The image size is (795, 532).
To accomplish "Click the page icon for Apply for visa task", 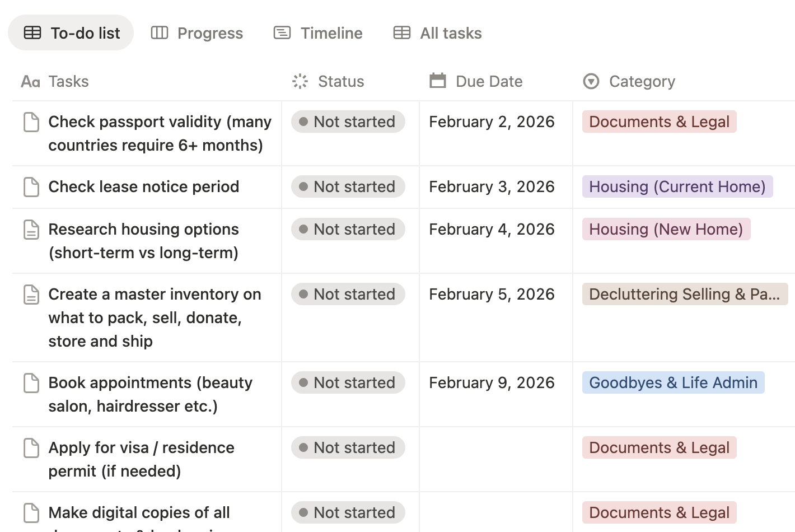I will click(x=31, y=448).
